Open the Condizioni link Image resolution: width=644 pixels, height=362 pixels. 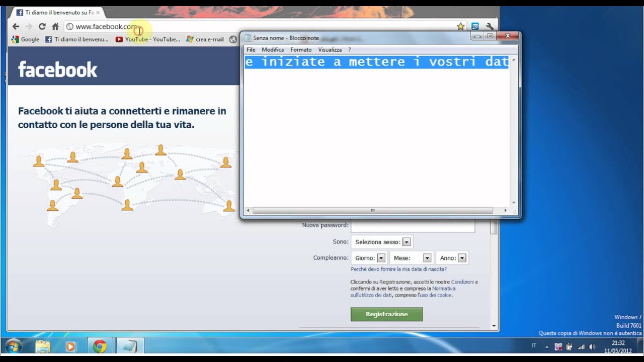[x=462, y=282]
